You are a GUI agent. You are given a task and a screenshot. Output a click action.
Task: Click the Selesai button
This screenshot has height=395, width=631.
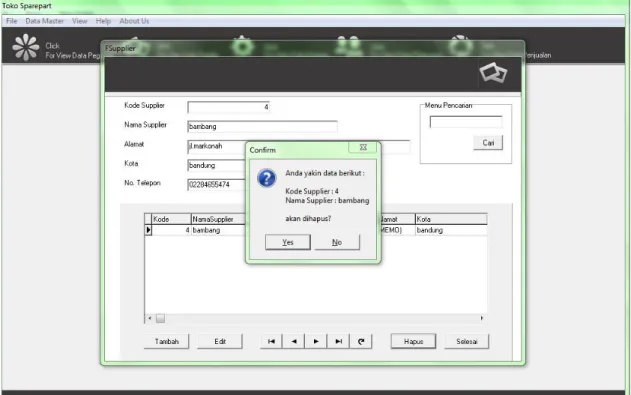[x=467, y=342]
